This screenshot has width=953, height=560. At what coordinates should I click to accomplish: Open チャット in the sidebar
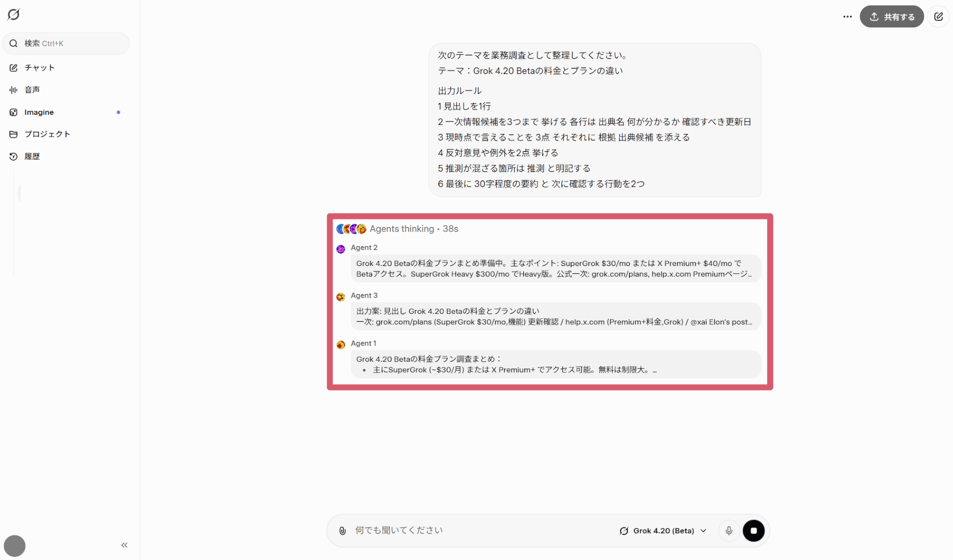[40, 68]
